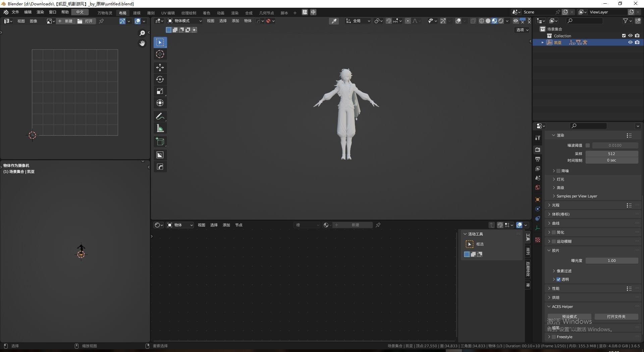
Task: Select the Measure tool
Action: (x=160, y=128)
